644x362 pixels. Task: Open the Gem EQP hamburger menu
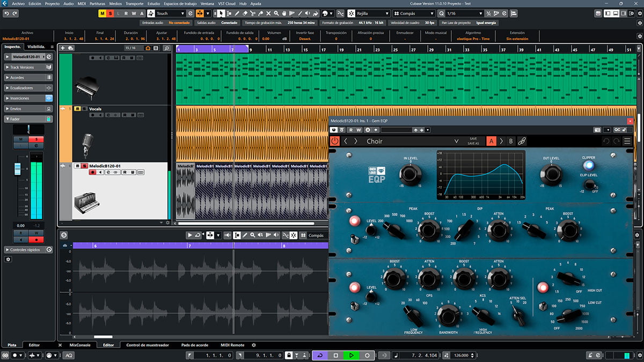pyautogui.click(x=627, y=141)
